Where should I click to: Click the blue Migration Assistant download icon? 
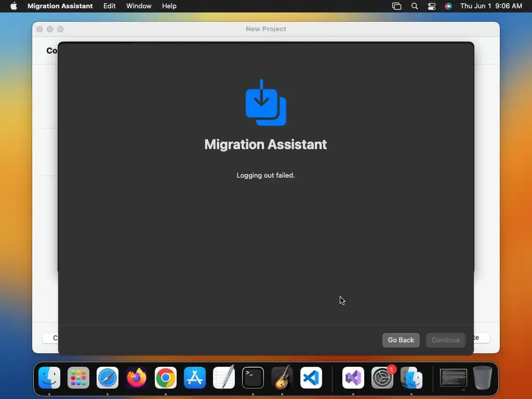tap(265, 102)
